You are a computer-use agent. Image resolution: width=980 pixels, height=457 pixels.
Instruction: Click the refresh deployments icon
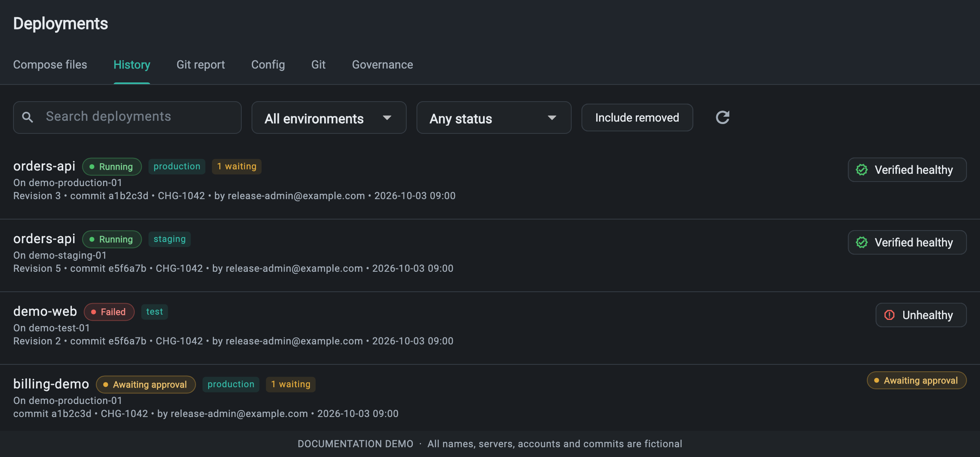[722, 118]
